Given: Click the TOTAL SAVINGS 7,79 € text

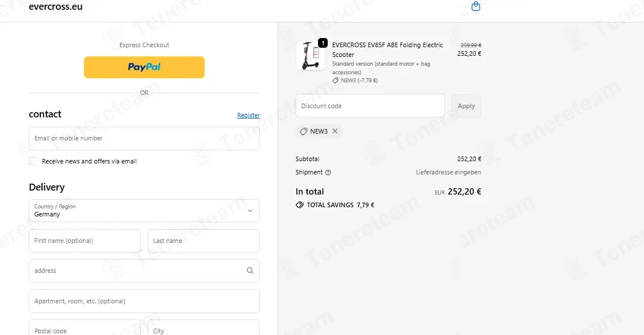Looking at the screenshot, I should coord(340,205).
